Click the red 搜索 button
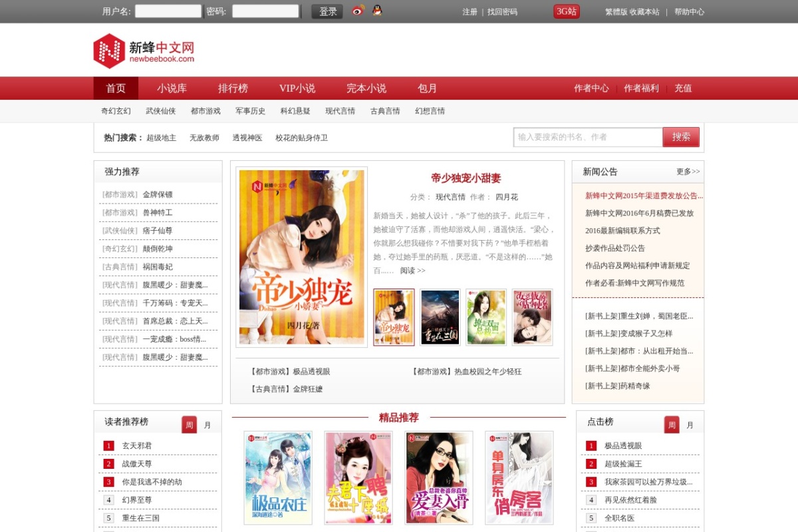798x532 pixels. coord(681,137)
